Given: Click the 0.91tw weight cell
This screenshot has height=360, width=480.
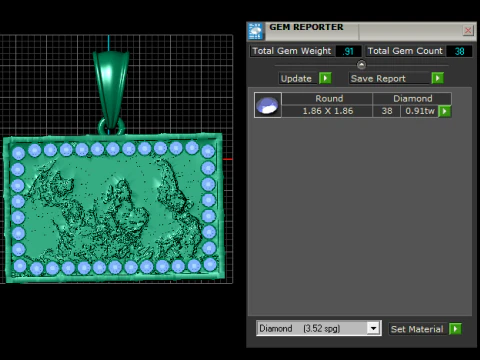Looking at the screenshot, I should coord(420,111).
